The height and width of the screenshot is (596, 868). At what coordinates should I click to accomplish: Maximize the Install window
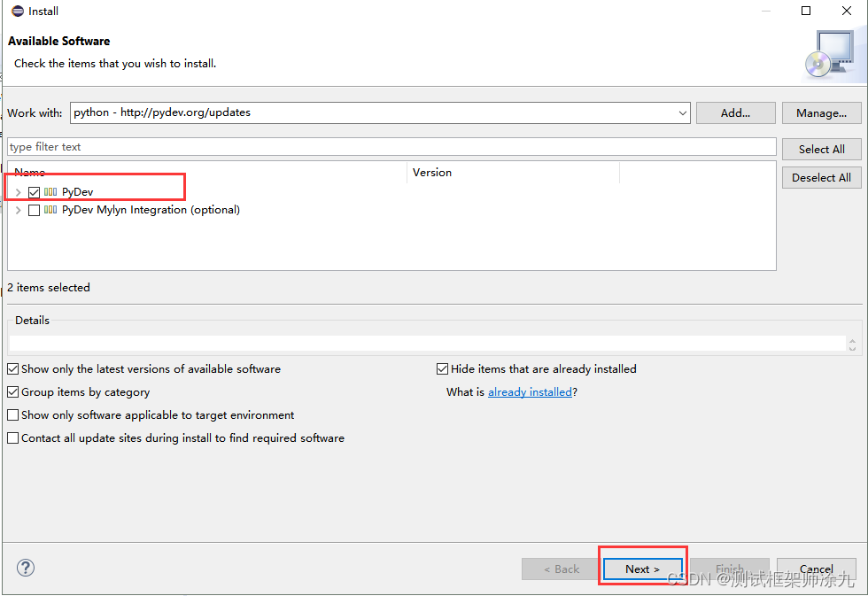pos(806,11)
